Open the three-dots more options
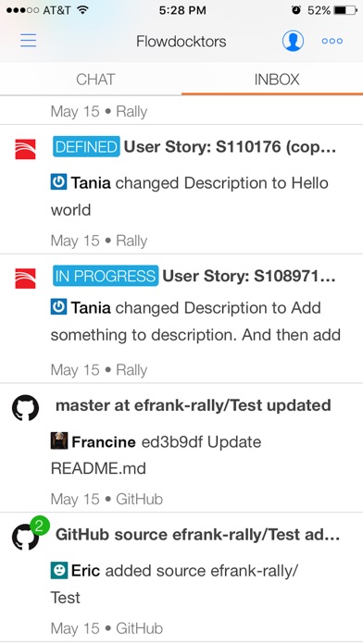Image resolution: width=363 pixels, height=644 pixels. click(x=332, y=41)
